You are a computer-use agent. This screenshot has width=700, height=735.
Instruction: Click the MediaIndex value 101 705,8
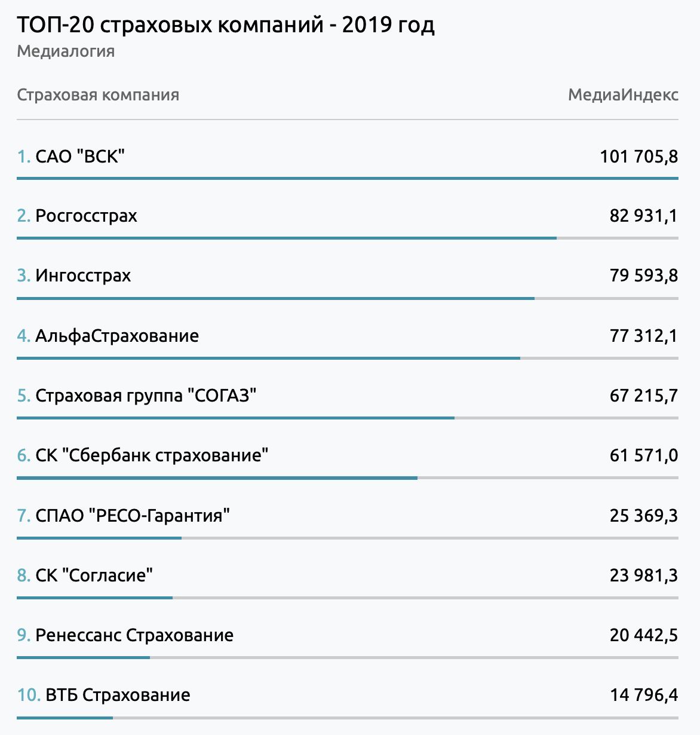click(639, 157)
